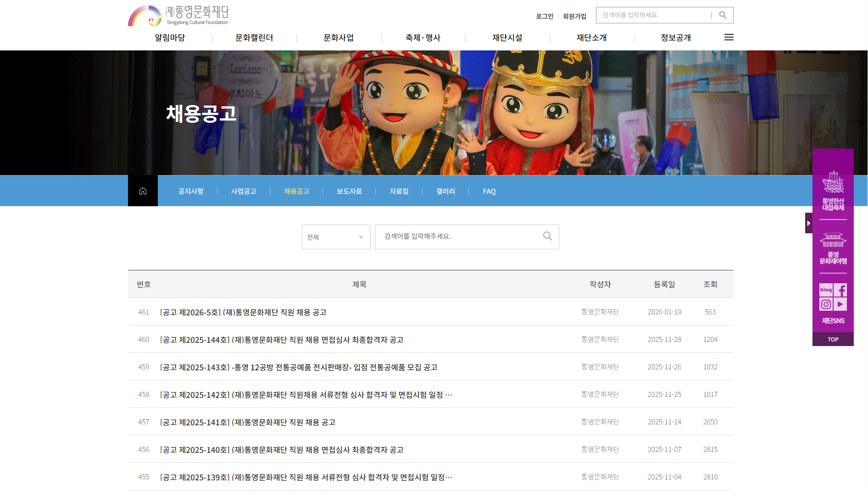Focus the board search input field
Screen dimensions: 868x495
459,236
